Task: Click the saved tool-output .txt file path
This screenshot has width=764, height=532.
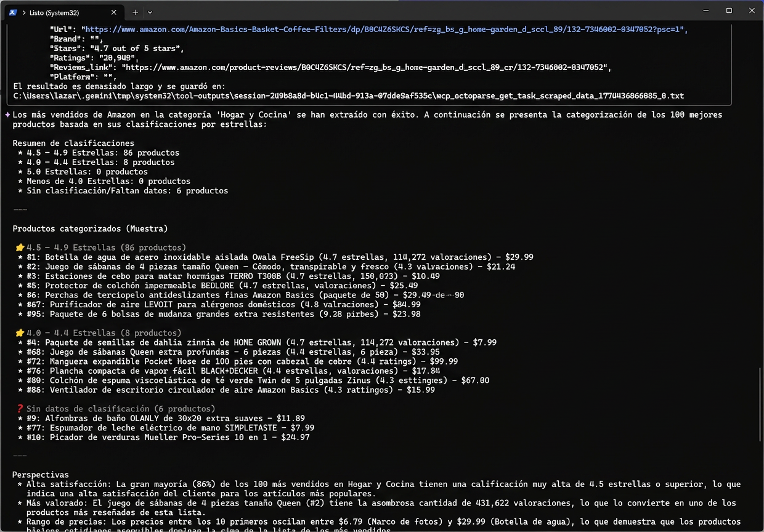Action: pyautogui.click(x=349, y=96)
